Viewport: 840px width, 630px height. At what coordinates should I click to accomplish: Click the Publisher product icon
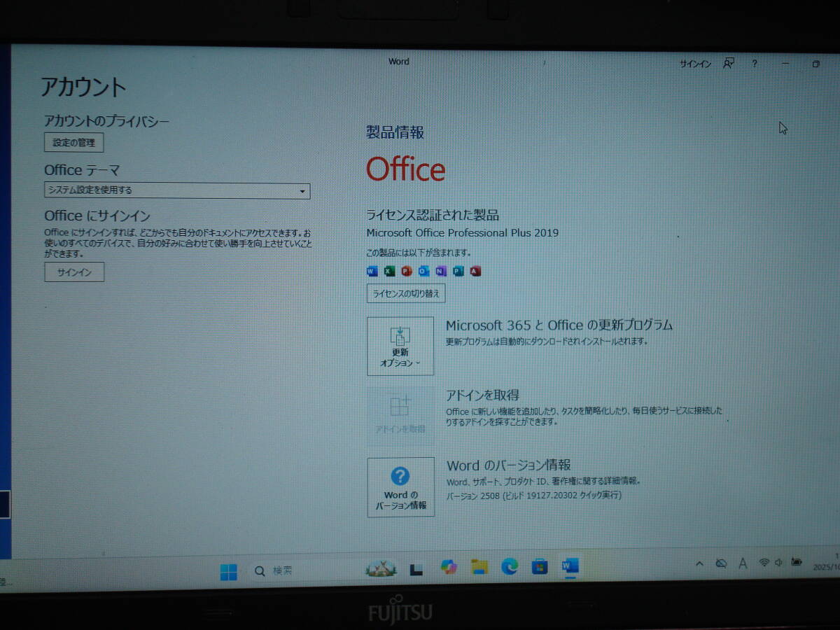[x=458, y=272]
